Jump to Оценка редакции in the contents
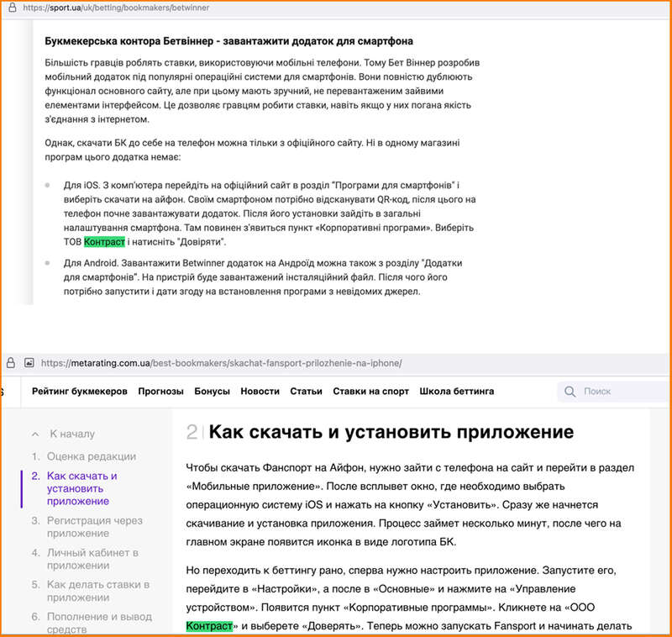 [92, 456]
